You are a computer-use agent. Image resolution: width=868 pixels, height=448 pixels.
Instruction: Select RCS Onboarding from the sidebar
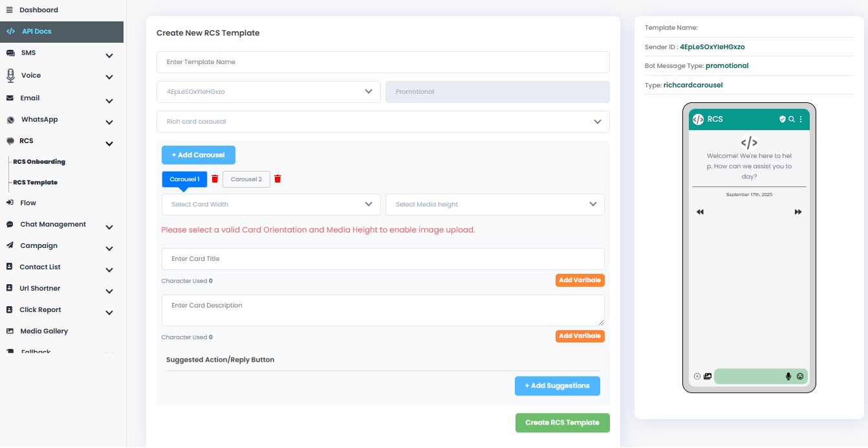[x=39, y=161]
